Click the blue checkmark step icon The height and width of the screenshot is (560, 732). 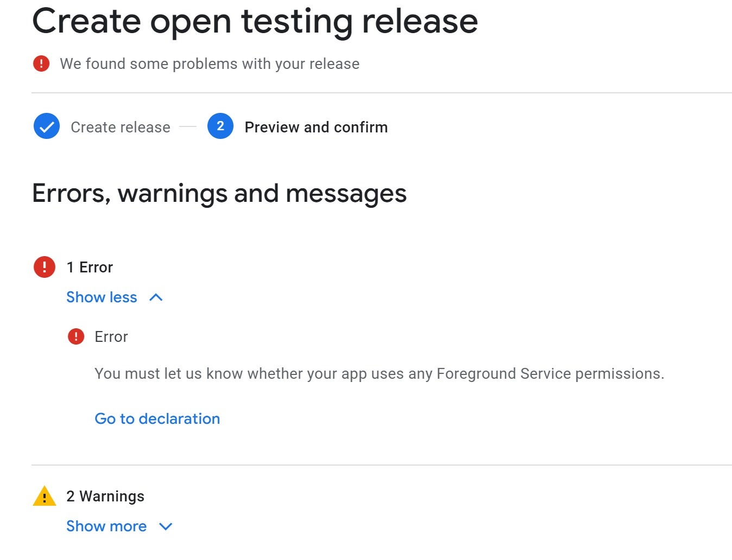(x=47, y=126)
